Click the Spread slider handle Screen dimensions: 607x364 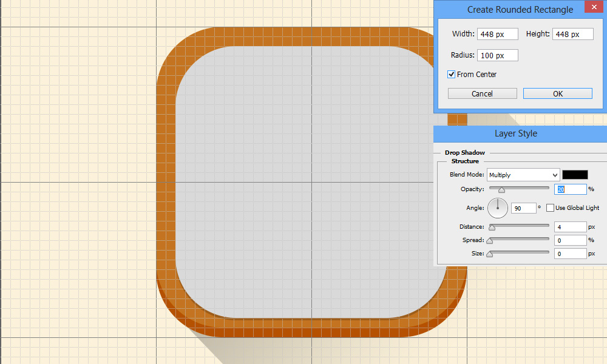pos(489,241)
